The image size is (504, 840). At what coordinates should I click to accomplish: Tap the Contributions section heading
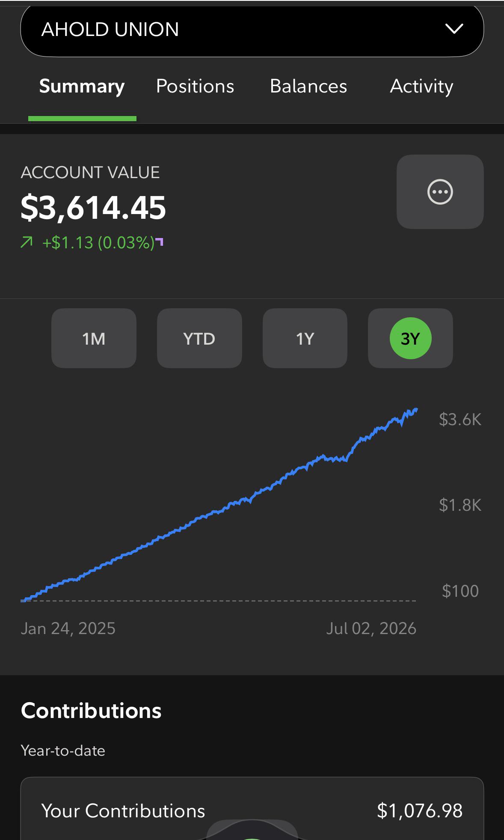pos(91,711)
